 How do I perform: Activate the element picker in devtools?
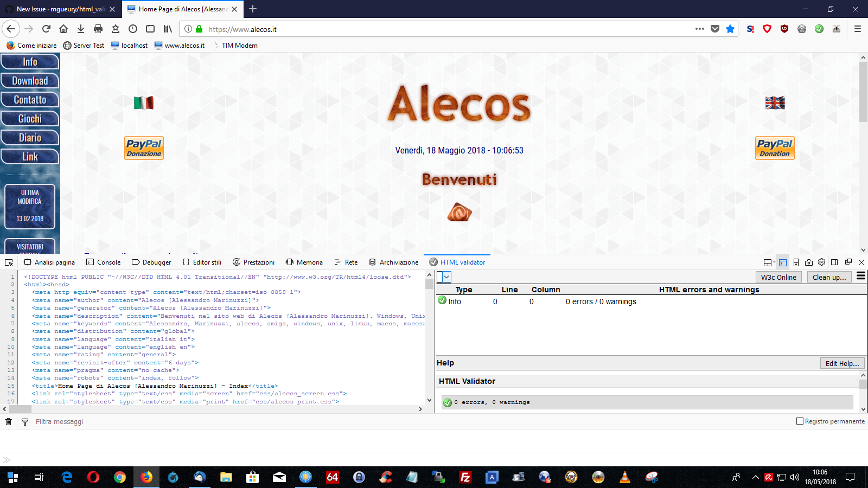tap(9, 262)
